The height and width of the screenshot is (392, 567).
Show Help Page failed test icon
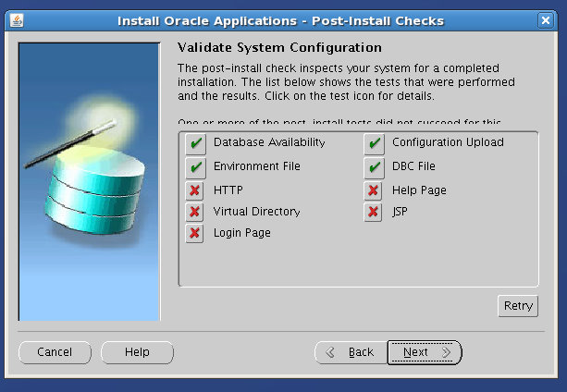tap(374, 190)
